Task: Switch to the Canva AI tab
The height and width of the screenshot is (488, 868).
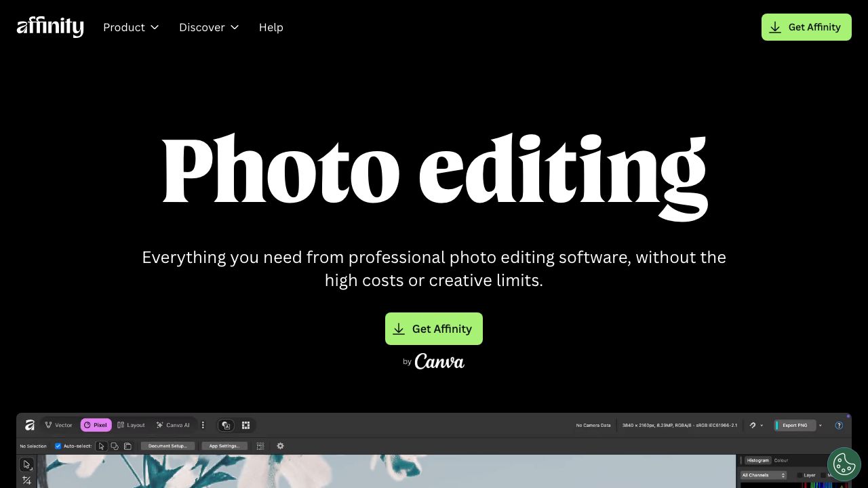Action: 173,425
